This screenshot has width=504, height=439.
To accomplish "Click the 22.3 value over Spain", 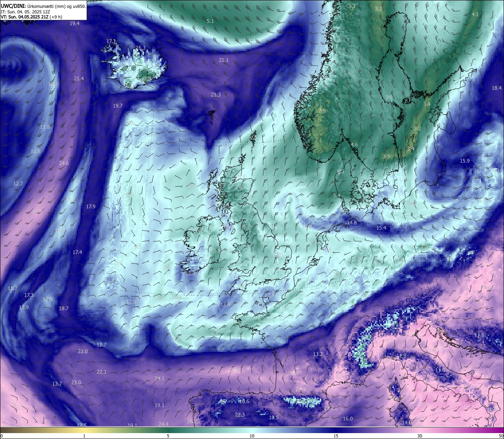I will pyautogui.click(x=240, y=415).
